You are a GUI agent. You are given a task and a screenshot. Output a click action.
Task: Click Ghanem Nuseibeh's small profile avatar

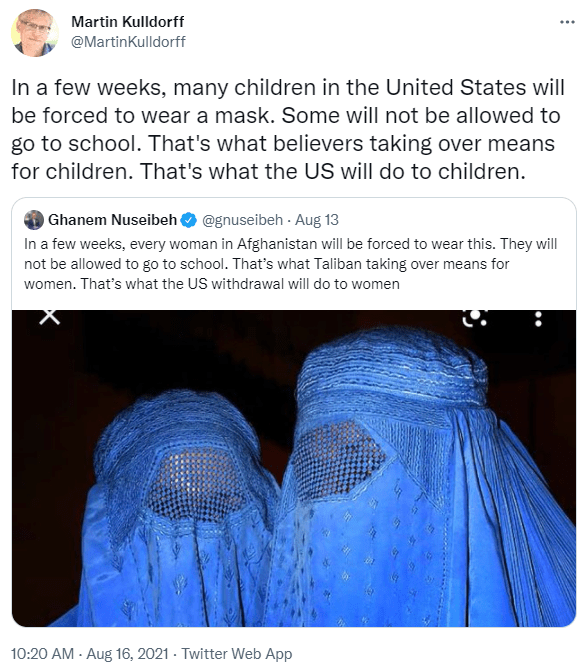click(x=34, y=220)
